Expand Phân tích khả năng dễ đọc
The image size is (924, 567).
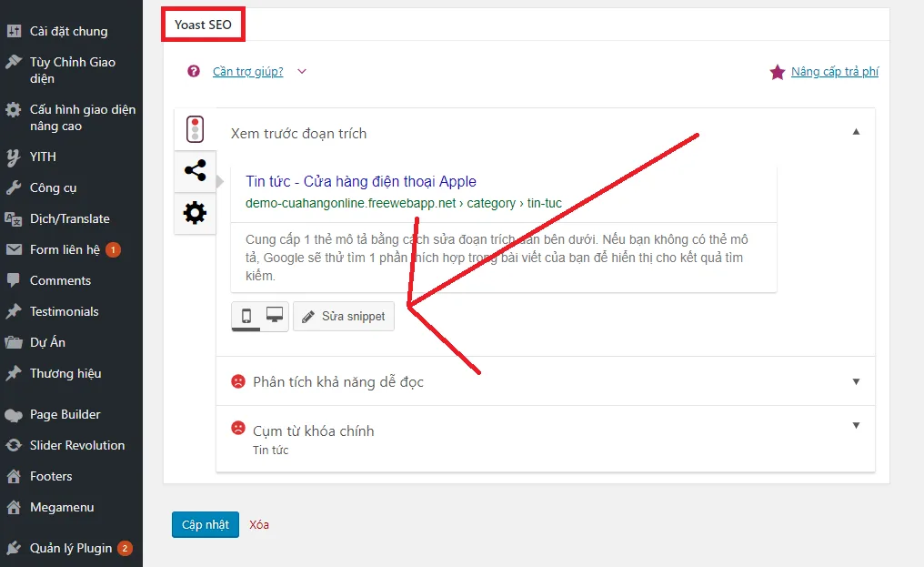pyautogui.click(x=856, y=381)
